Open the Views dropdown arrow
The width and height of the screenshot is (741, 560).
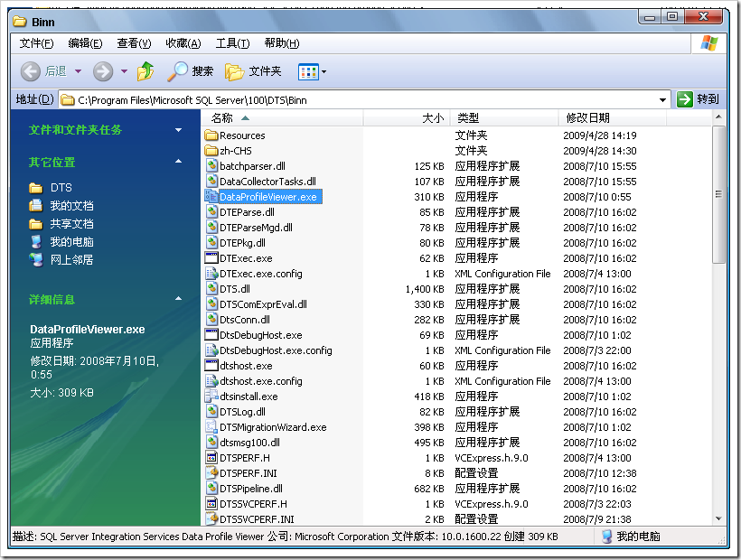(324, 71)
